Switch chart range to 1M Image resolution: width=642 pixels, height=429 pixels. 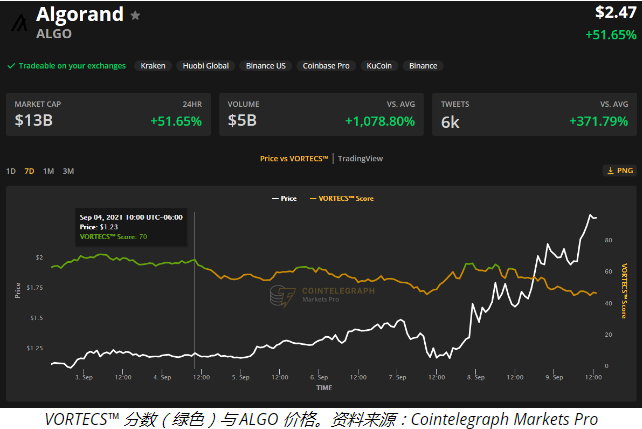(48, 171)
